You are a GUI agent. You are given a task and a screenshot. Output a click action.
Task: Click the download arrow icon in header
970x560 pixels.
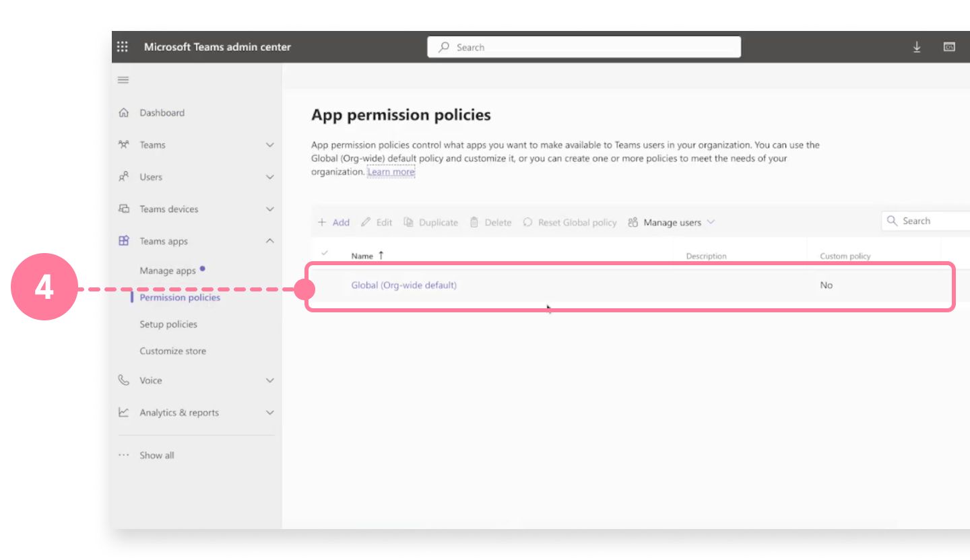[x=917, y=47]
